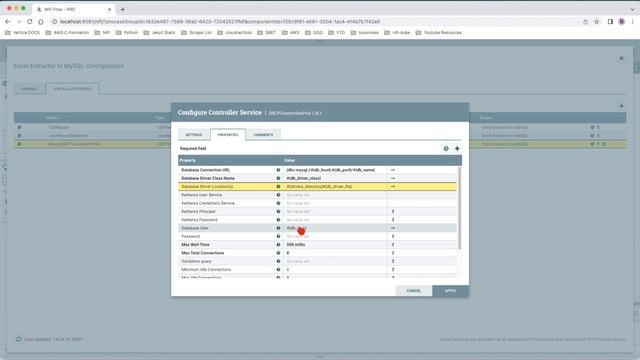Open help for Max Wait Time
The image size is (640, 360).
pos(278,244)
